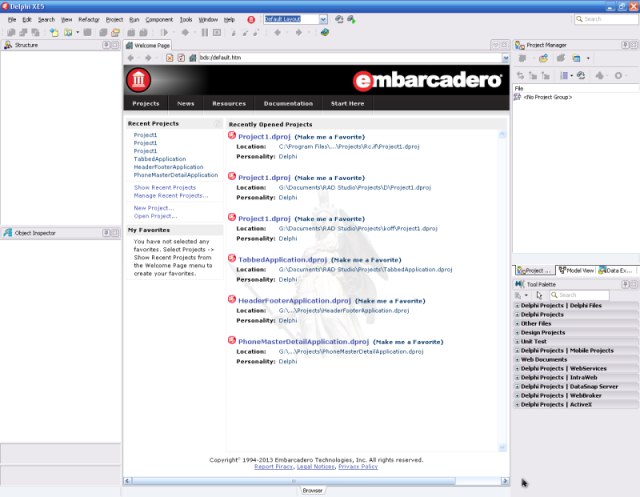Click the Save desktop layout icon
The height and width of the screenshot is (497, 640).
click(x=339, y=19)
